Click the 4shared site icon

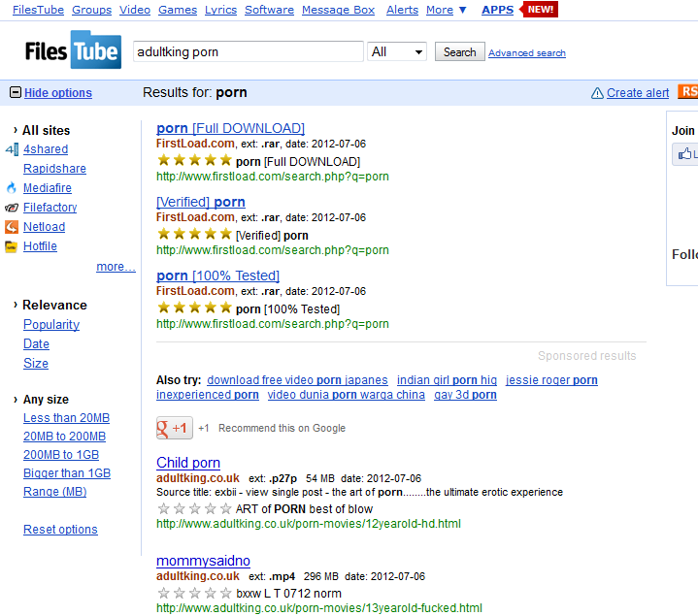coord(12,149)
